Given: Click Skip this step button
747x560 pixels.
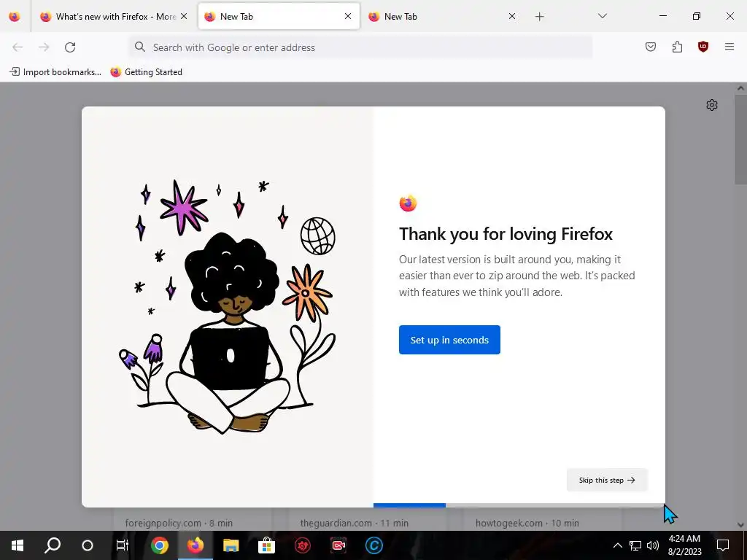Looking at the screenshot, I should coord(607,480).
